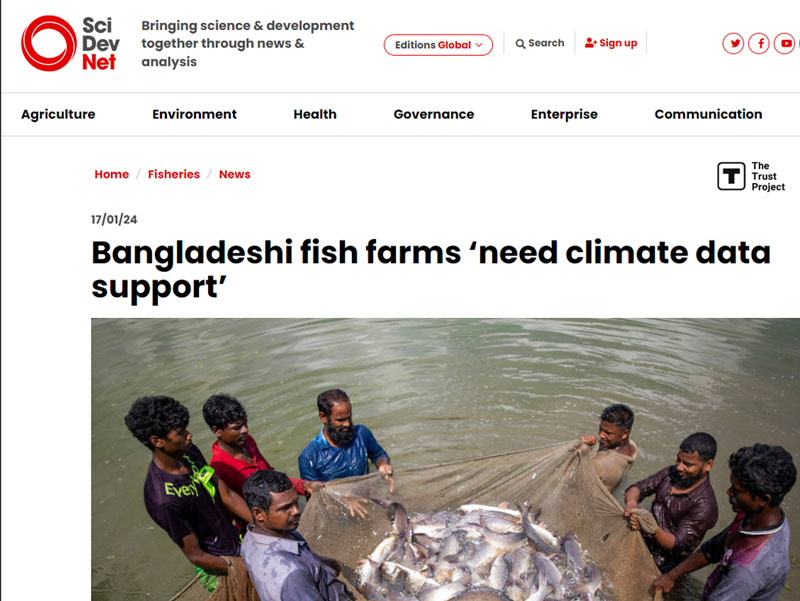Click the Search magnifier icon
Screen dimensions: 800x601
(520, 44)
